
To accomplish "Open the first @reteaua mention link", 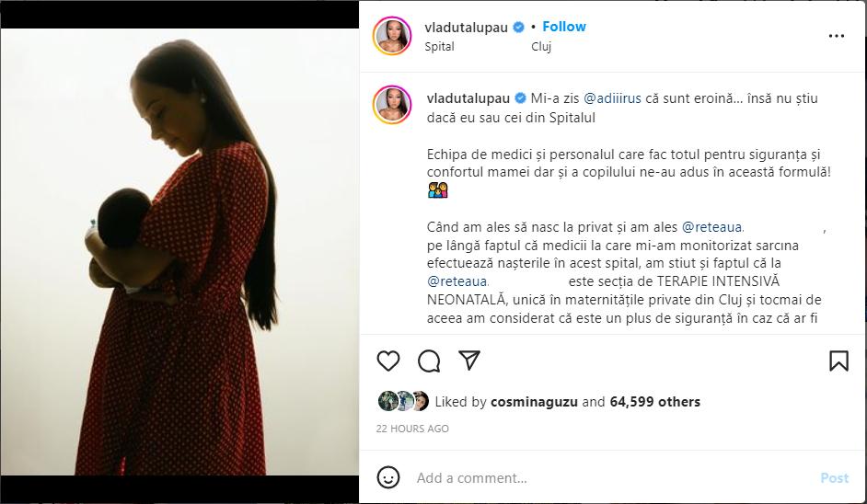I will point(712,227).
